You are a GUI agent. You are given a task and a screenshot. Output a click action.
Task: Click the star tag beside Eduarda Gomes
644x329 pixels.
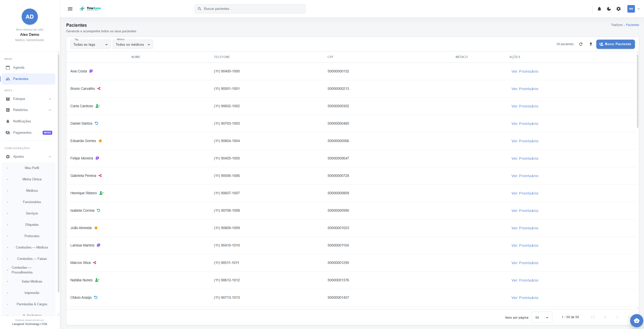[100, 141]
